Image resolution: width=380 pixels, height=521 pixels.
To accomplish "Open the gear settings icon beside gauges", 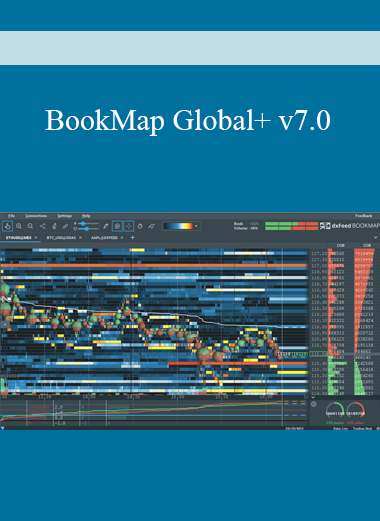I will point(314,404).
